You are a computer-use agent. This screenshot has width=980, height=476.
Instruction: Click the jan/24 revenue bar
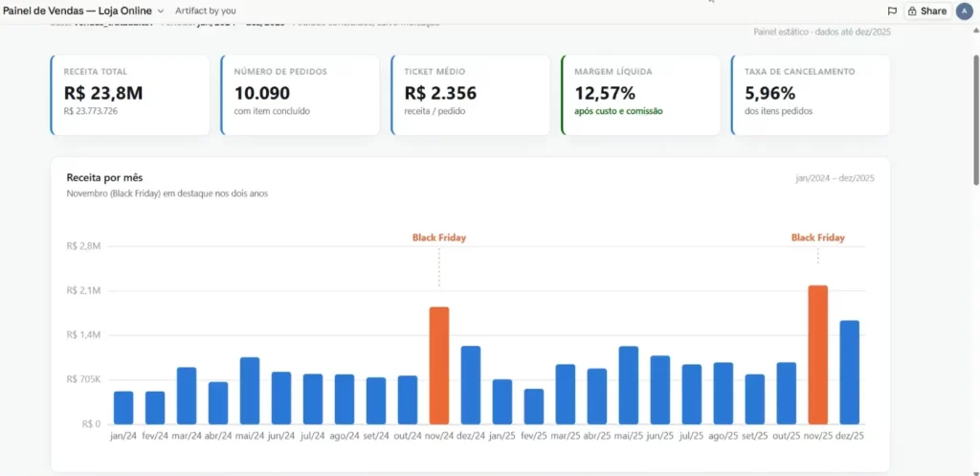click(x=123, y=408)
